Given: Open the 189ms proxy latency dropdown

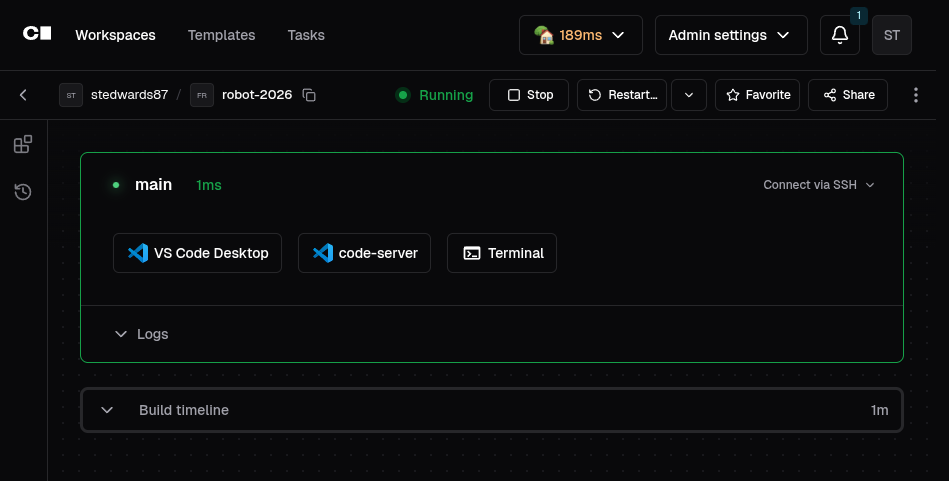Looking at the screenshot, I should click(x=580, y=35).
